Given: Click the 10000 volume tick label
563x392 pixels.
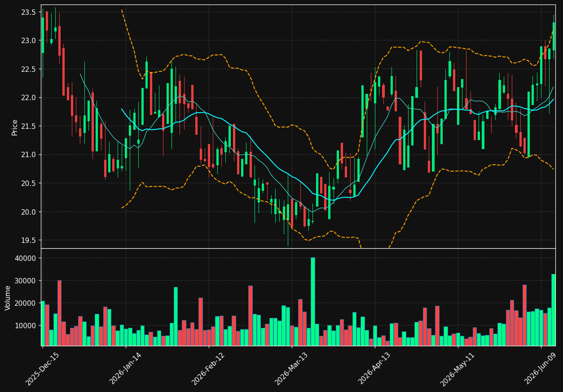Looking at the screenshot, I should pos(25,326).
